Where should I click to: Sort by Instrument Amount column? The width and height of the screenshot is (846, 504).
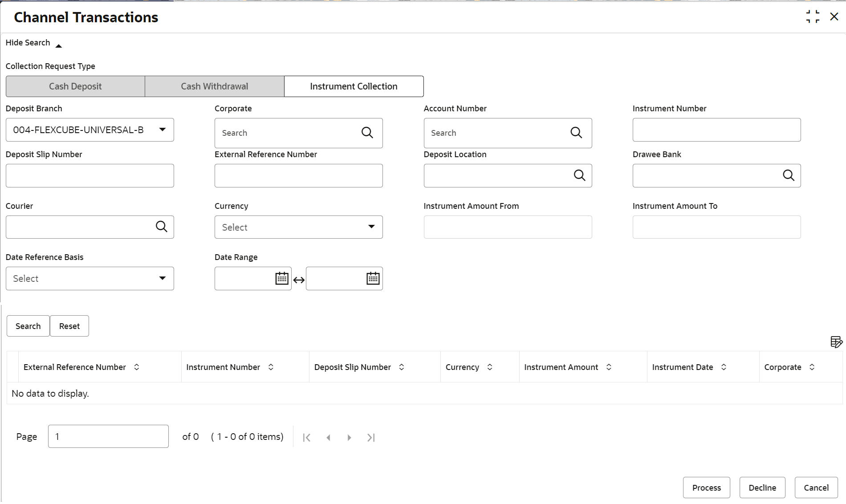coord(609,367)
